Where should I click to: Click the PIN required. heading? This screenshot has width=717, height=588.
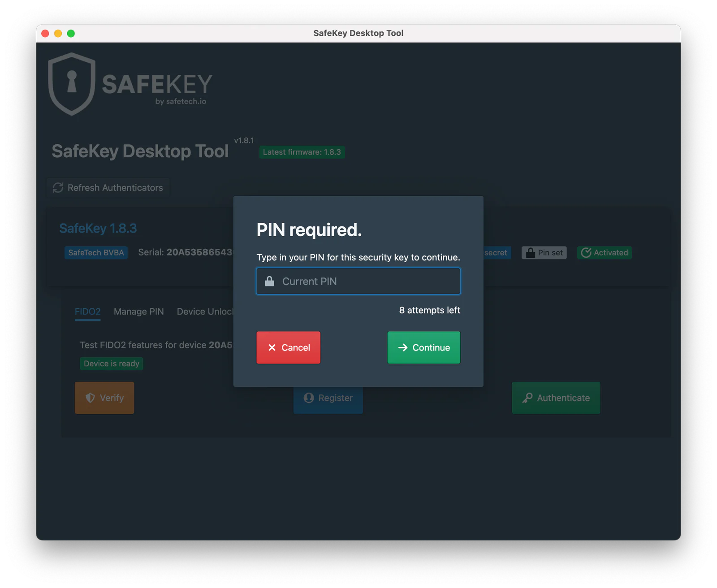[309, 230]
